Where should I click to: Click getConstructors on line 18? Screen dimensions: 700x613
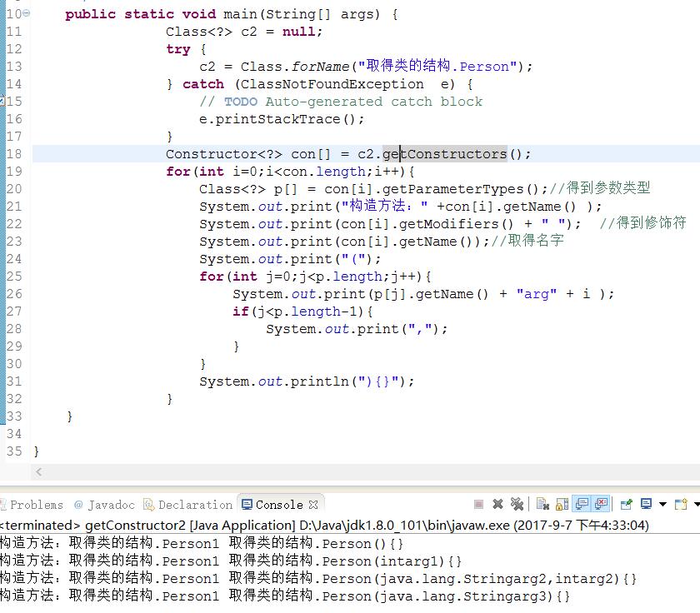[445, 154]
